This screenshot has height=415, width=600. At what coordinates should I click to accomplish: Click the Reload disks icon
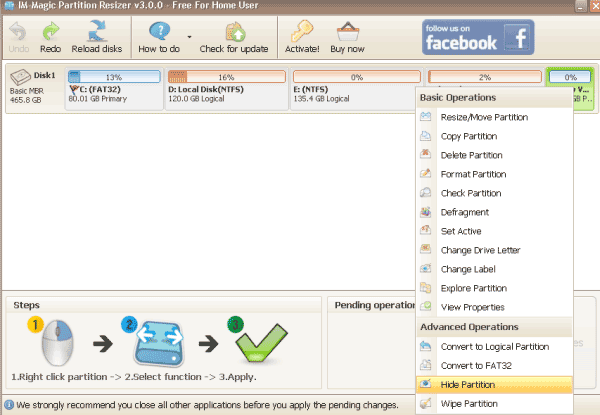[97, 31]
